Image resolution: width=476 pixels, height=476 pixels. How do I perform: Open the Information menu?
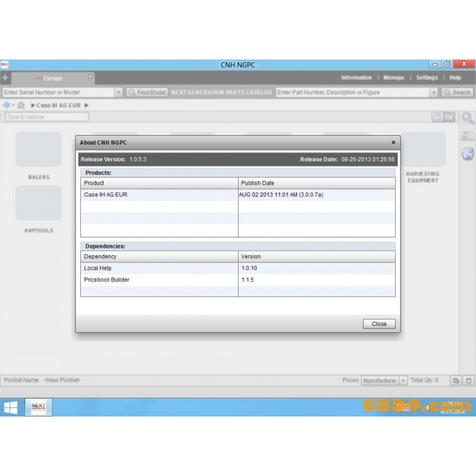click(x=356, y=77)
